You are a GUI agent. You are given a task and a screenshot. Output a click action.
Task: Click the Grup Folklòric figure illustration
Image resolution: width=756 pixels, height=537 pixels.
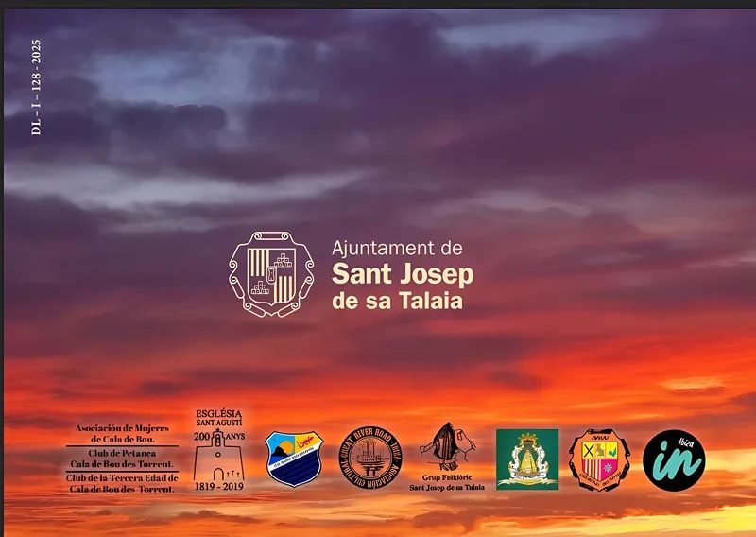447,446
